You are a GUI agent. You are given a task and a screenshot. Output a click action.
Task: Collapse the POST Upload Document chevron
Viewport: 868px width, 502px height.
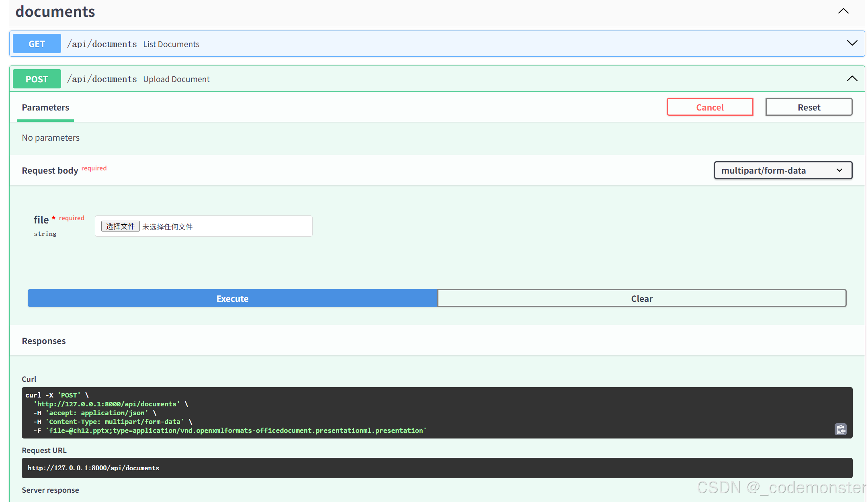pyautogui.click(x=852, y=78)
